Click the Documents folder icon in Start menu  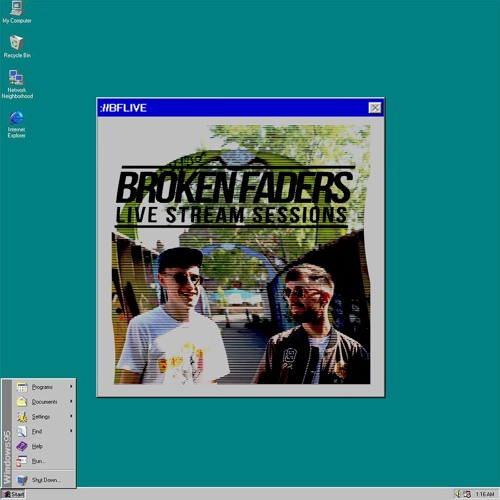[22, 402]
